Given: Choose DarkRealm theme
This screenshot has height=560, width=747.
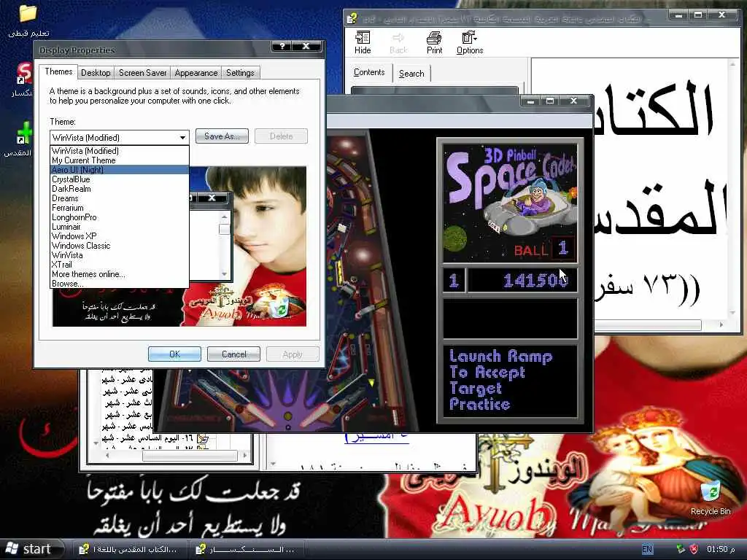Looking at the screenshot, I should pos(120,189).
